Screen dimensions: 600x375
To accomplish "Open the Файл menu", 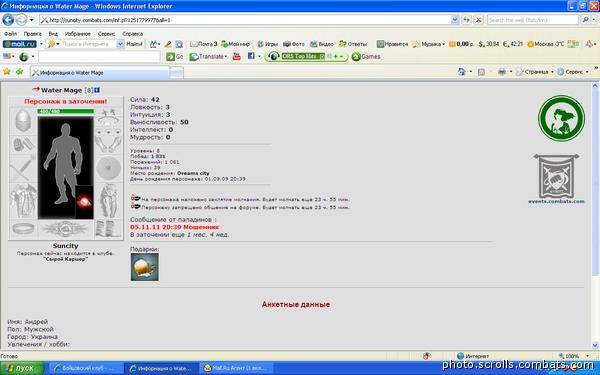I will click(10, 34).
